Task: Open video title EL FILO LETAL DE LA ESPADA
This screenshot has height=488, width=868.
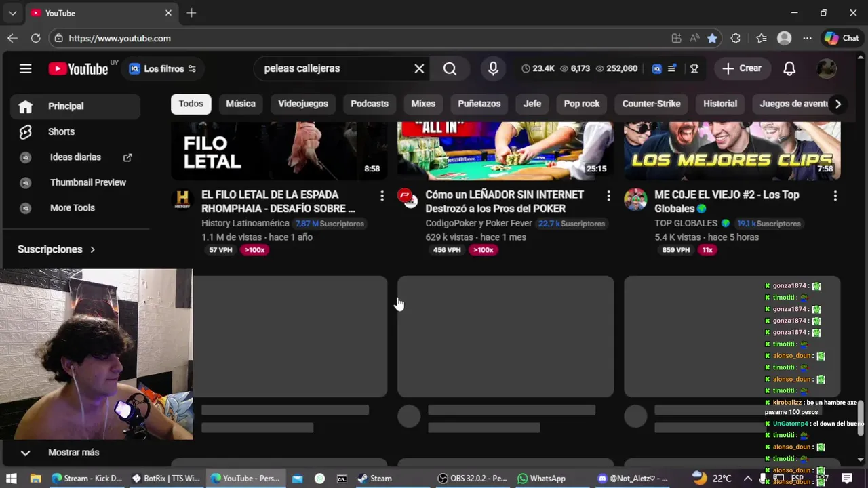Action: coord(278,201)
